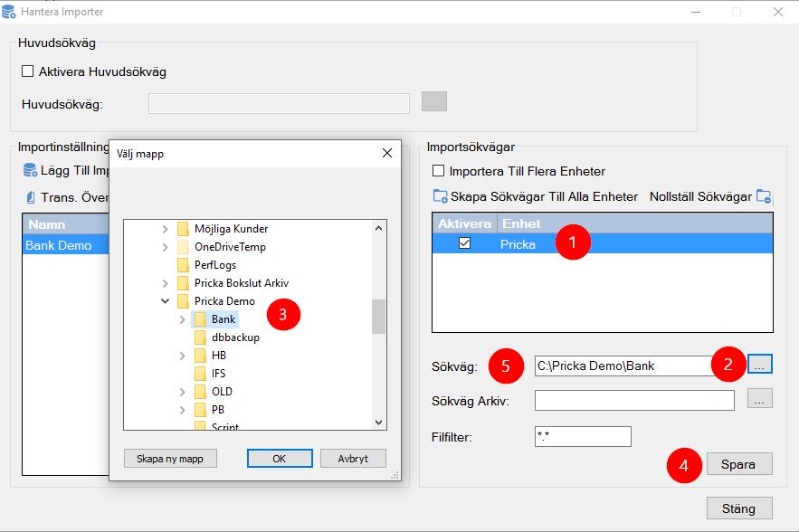
Task: Expand the OLD folder node
Action: (183, 392)
